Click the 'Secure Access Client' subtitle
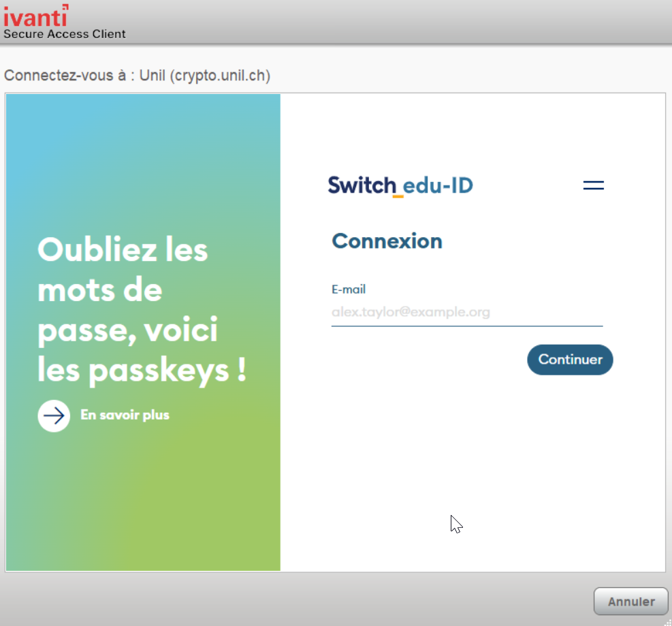The image size is (672, 626). pyautogui.click(x=65, y=34)
